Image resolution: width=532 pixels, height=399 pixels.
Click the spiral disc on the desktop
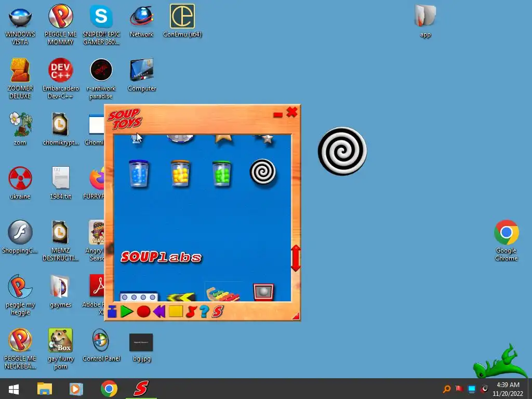[342, 151]
